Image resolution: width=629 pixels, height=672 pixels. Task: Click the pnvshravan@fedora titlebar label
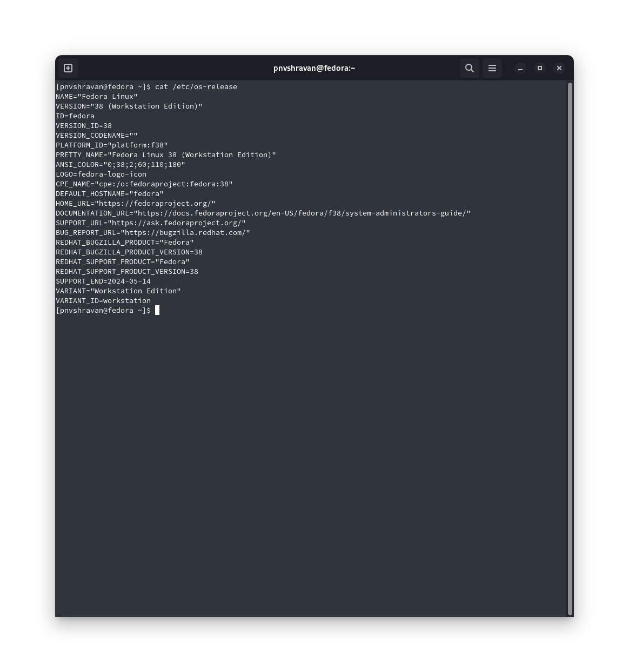pos(314,68)
